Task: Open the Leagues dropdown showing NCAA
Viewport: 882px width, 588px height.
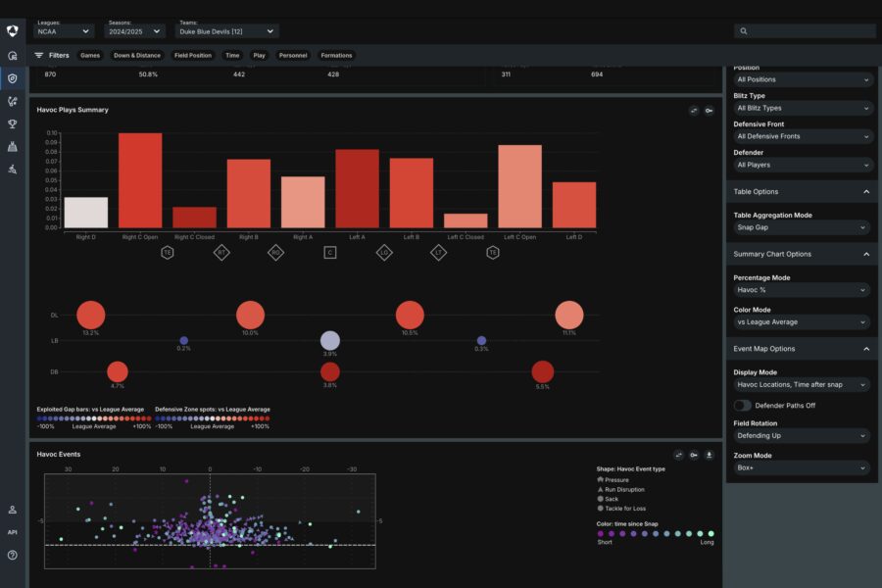Action: coord(65,31)
